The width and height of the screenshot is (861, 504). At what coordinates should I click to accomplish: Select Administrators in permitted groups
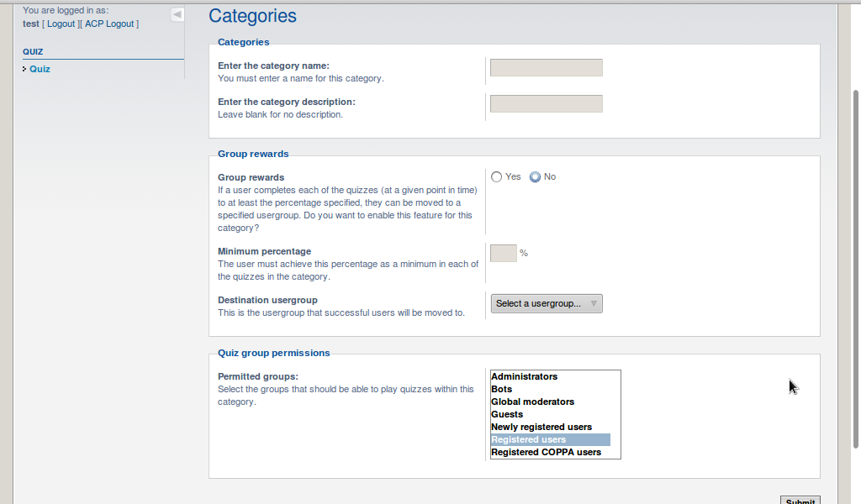coord(525,377)
